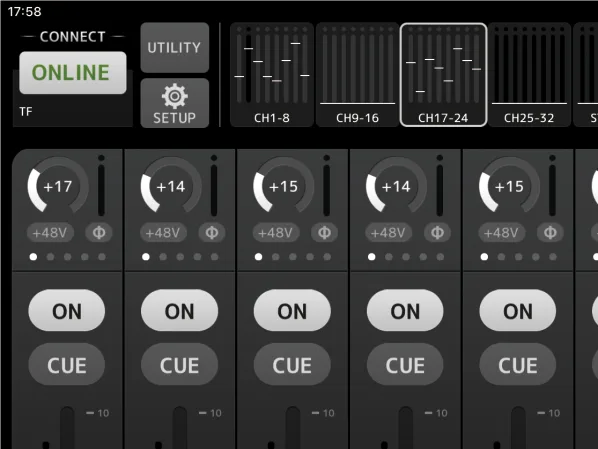Enable CUE on the fourth channel
598x449 pixels.
pos(405,365)
